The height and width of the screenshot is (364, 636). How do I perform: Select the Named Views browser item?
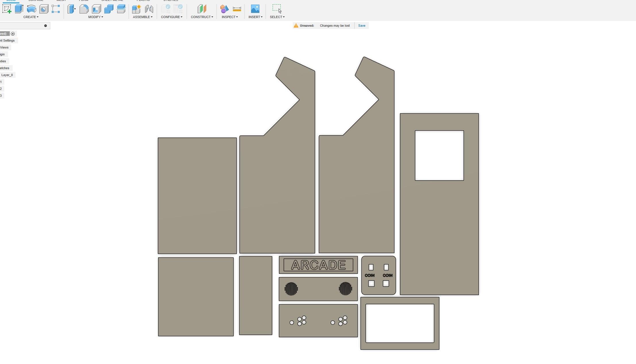[5, 47]
